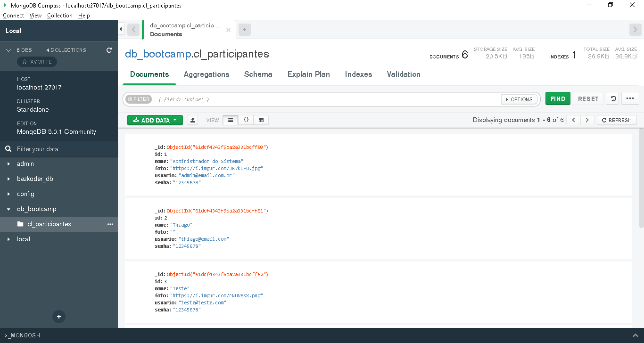Refresh the databases list in the sidebar
The height and width of the screenshot is (343, 644).
[109, 50]
